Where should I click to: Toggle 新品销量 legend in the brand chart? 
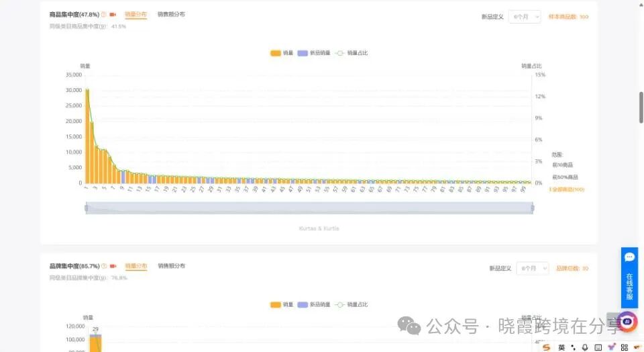click(x=314, y=305)
